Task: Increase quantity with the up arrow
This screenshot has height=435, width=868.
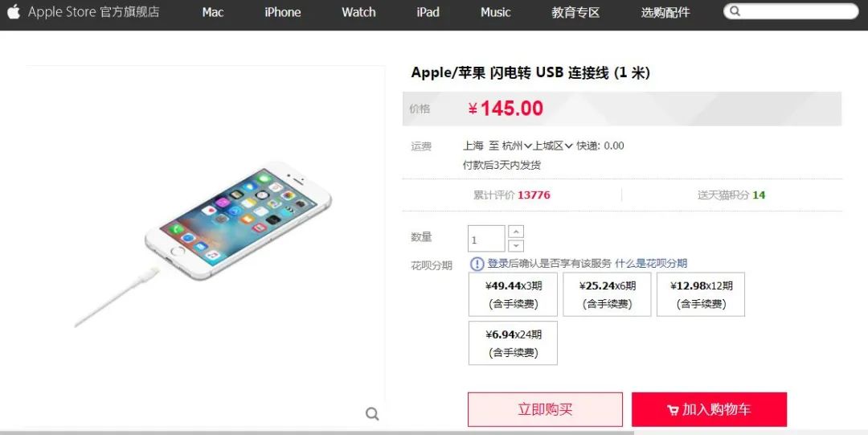Action: [x=515, y=232]
